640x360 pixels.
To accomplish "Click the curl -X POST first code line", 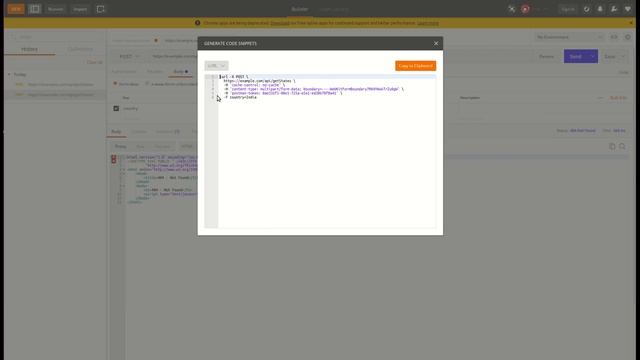I will 234,77.
